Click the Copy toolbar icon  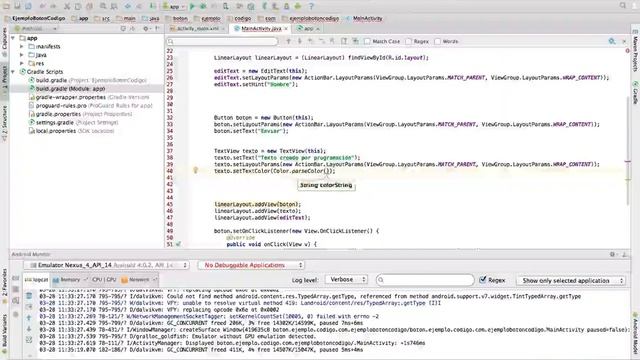[x=78, y=6]
